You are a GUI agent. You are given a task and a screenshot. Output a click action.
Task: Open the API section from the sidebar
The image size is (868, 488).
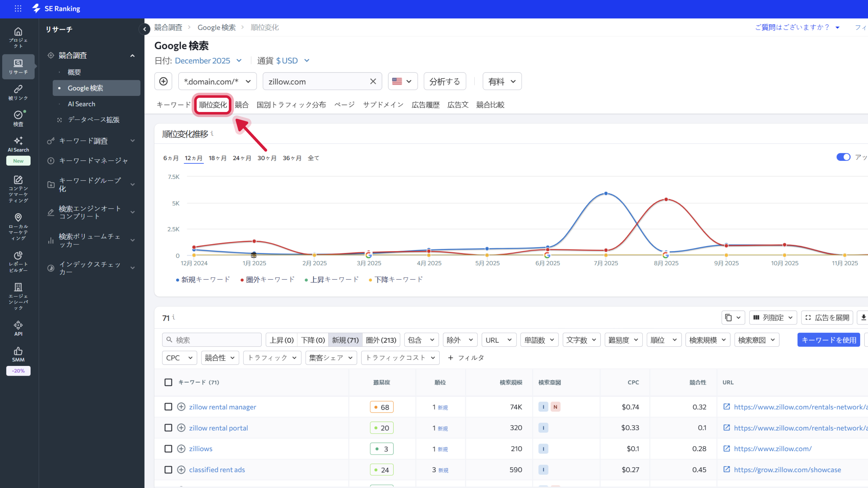pyautogui.click(x=18, y=327)
